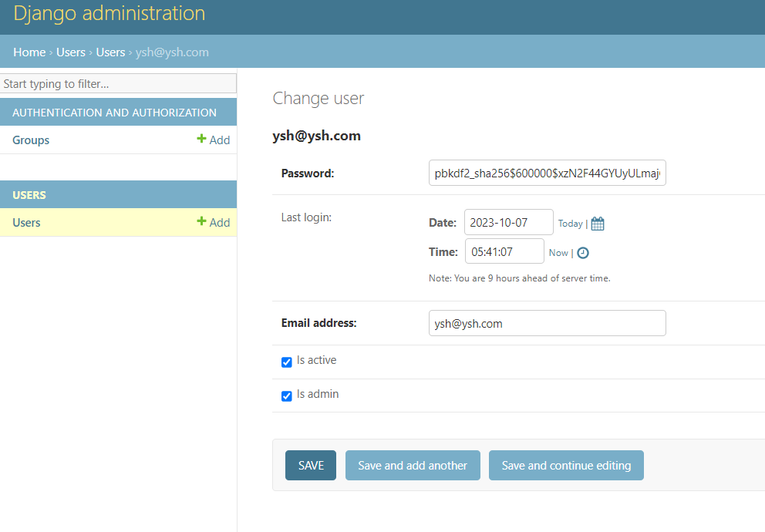Click the Today date shortcut
Image resolution: width=765 pixels, height=532 pixels.
click(570, 224)
